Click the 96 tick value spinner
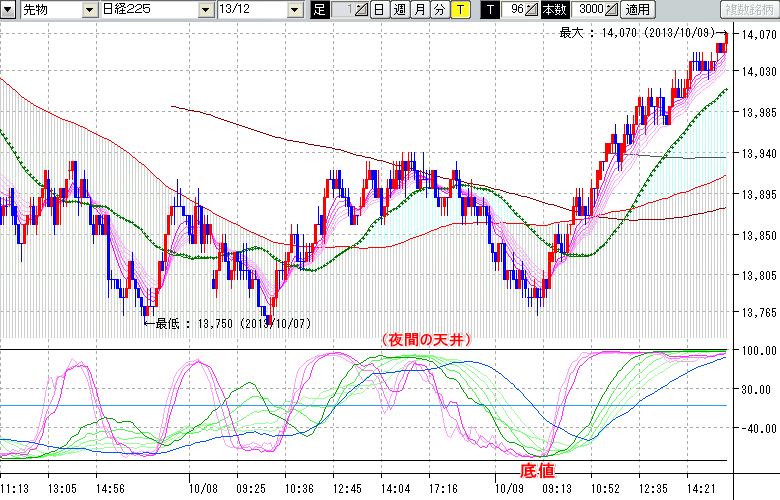Viewport: 780px width, 500px height. point(519,9)
